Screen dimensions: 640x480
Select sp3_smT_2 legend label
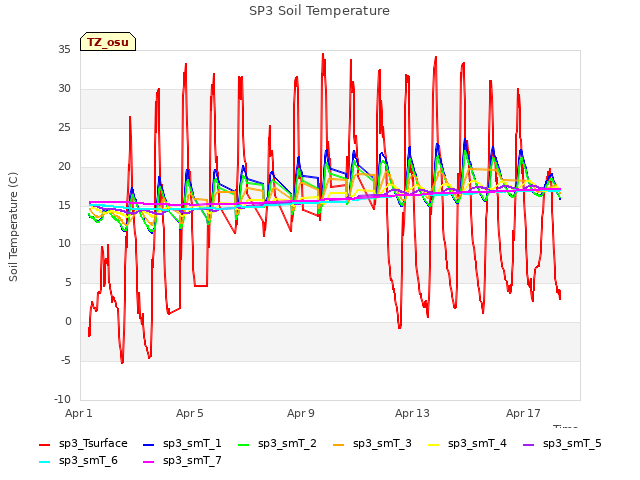pyautogui.click(x=287, y=444)
